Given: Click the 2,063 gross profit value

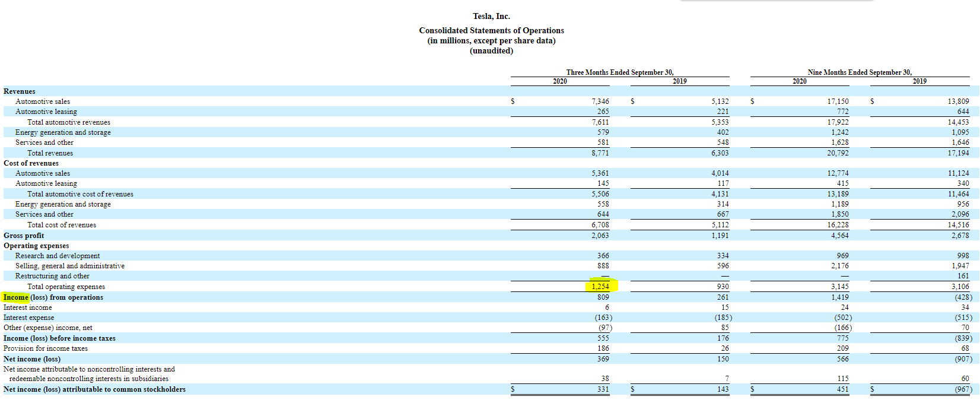Looking at the screenshot, I should [x=600, y=236].
